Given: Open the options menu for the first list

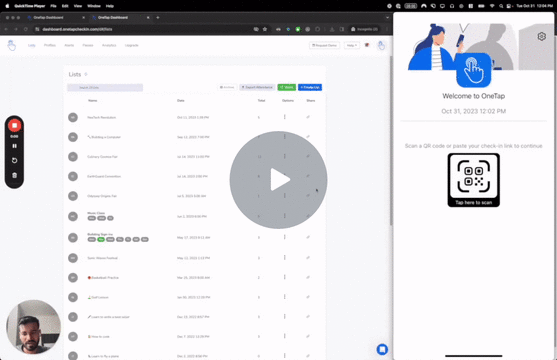Looking at the screenshot, I should pos(285,117).
